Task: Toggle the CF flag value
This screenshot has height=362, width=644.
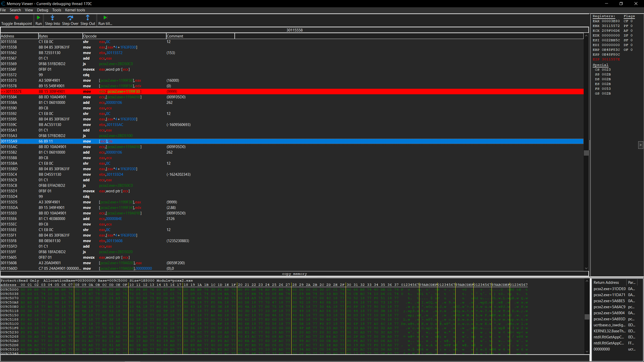Action: coord(631,21)
